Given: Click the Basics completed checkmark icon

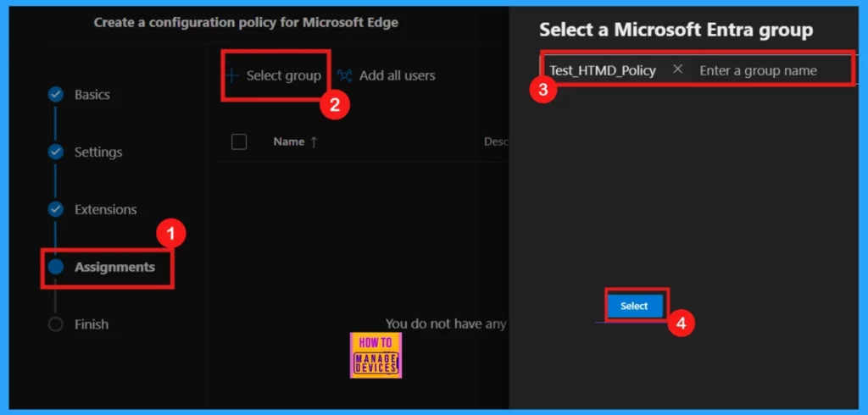Looking at the screenshot, I should pyautogui.click(x=56, y=95).
